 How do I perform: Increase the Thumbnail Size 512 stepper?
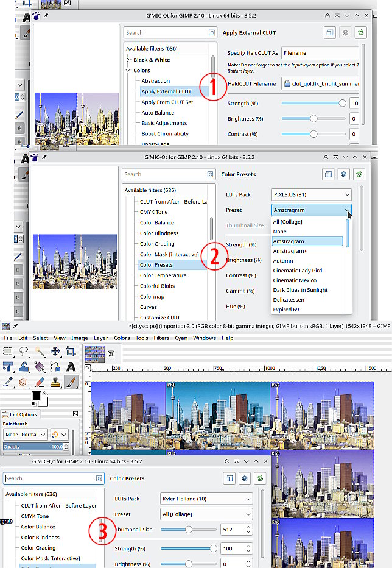pyautogui.click(x=248, y=527)
